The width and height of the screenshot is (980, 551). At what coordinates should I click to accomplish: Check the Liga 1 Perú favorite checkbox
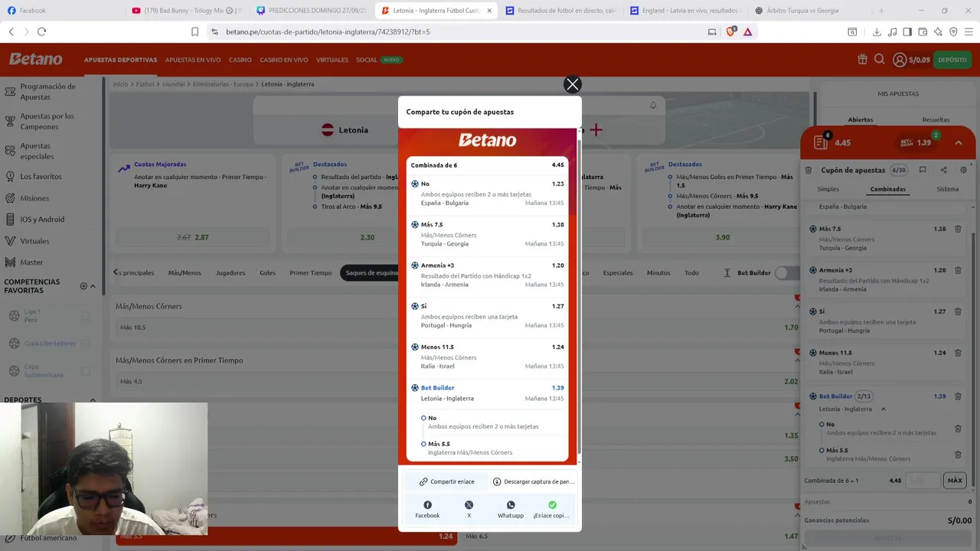click(86, 316)
